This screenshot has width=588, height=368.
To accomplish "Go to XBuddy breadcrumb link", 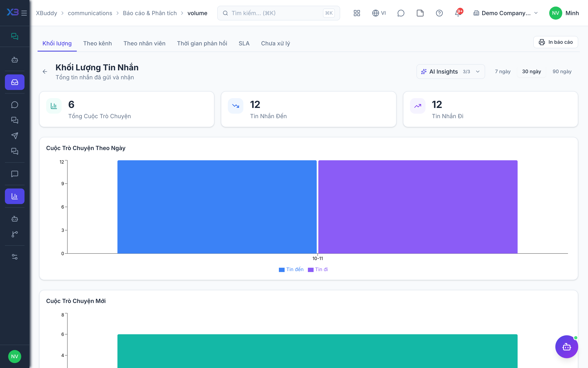I will click(x=46, y=13).
